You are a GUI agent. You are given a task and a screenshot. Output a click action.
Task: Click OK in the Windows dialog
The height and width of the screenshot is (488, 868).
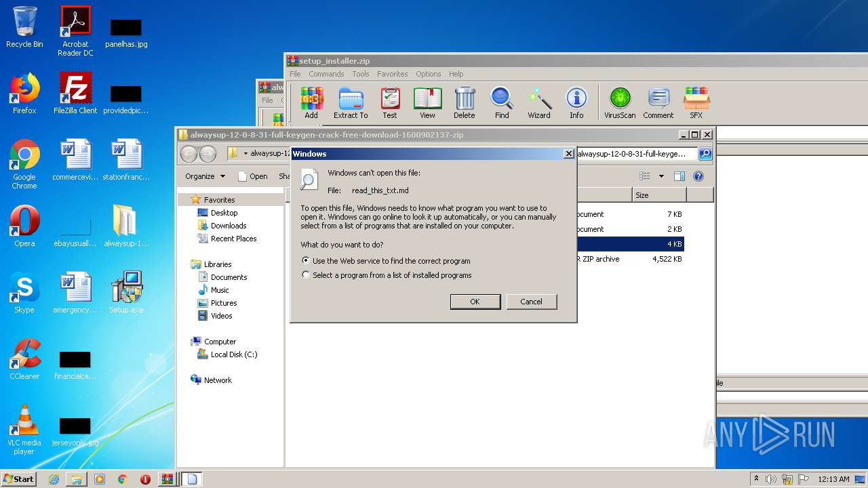(x=475, y=302)
